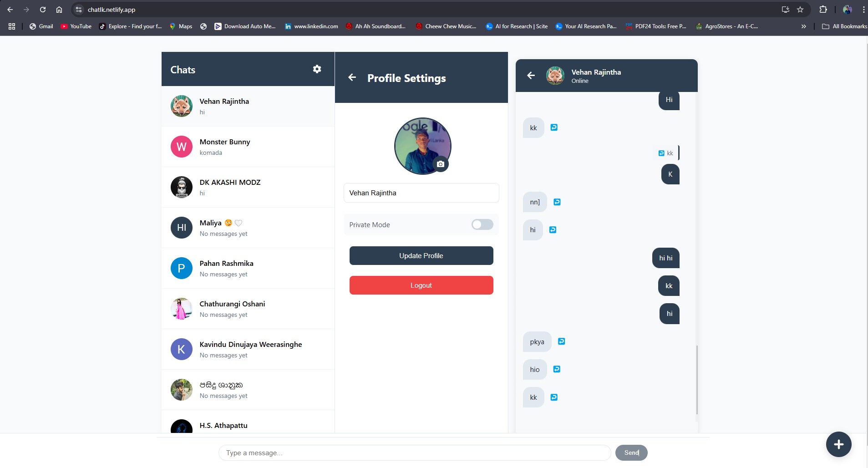Open the Gmail bookmark

[x=41, y=26]
